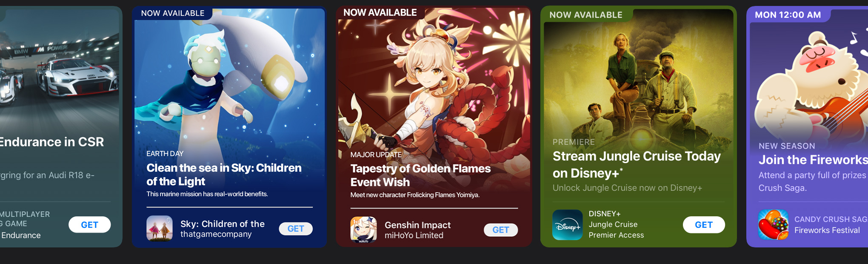Screen dimensions: 868x264
Task: Open 'Tapestry of Golden Flames Event Wish' headline
Action: coord(420,175)
